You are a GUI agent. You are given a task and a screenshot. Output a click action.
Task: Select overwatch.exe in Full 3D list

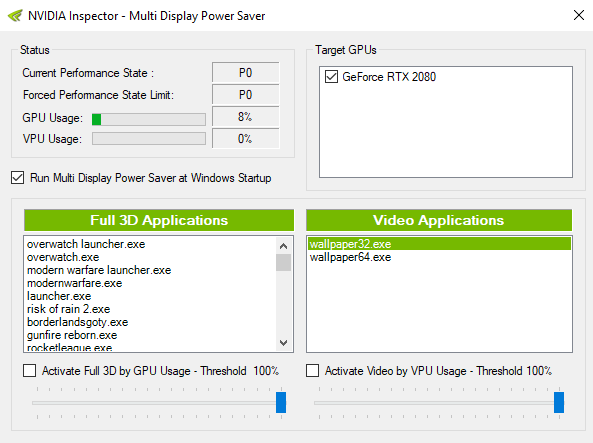pos(63,257)
